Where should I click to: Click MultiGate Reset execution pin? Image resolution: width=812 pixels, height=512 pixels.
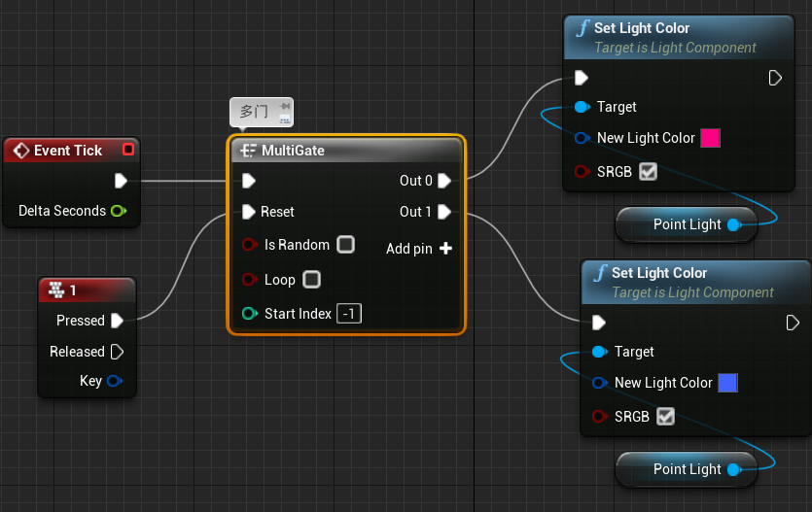249,212
